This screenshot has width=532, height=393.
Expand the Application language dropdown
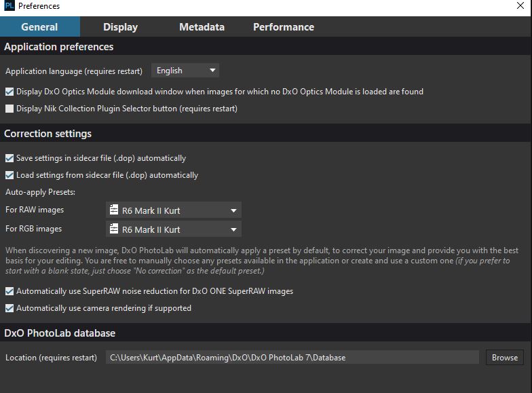(185, 71)
